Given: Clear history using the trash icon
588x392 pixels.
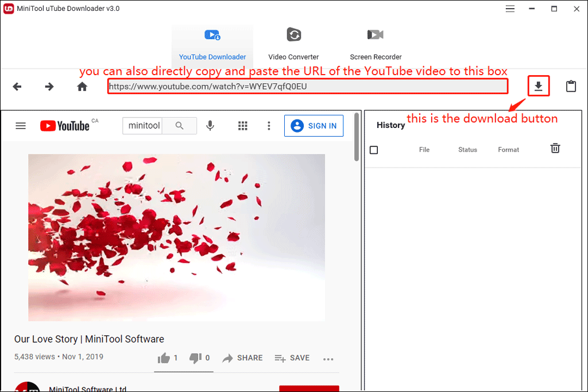Looking at the screenshot, I should [555, 148].
